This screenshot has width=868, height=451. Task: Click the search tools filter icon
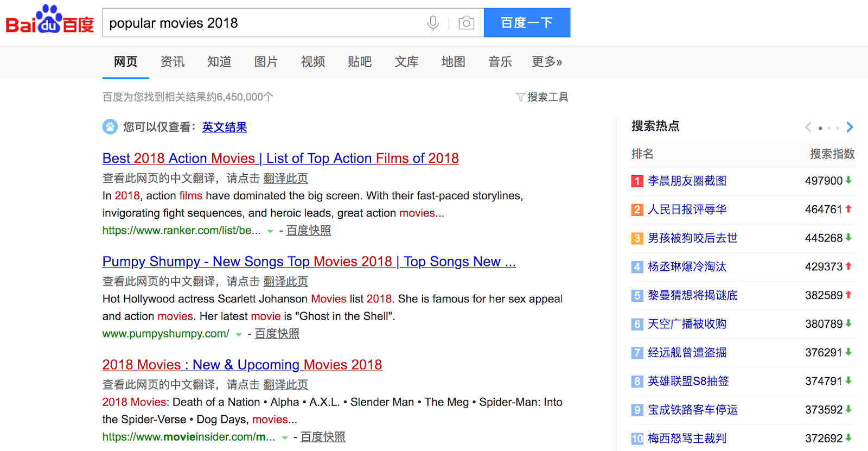(520, 97)
